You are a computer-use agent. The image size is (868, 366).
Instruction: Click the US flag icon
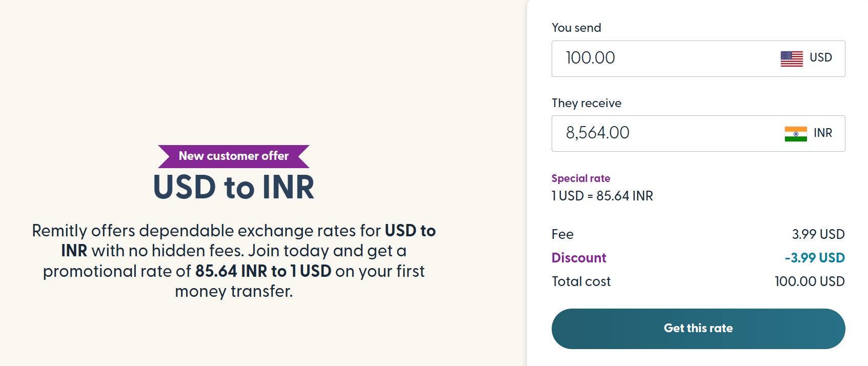click(x=791, y=58)
